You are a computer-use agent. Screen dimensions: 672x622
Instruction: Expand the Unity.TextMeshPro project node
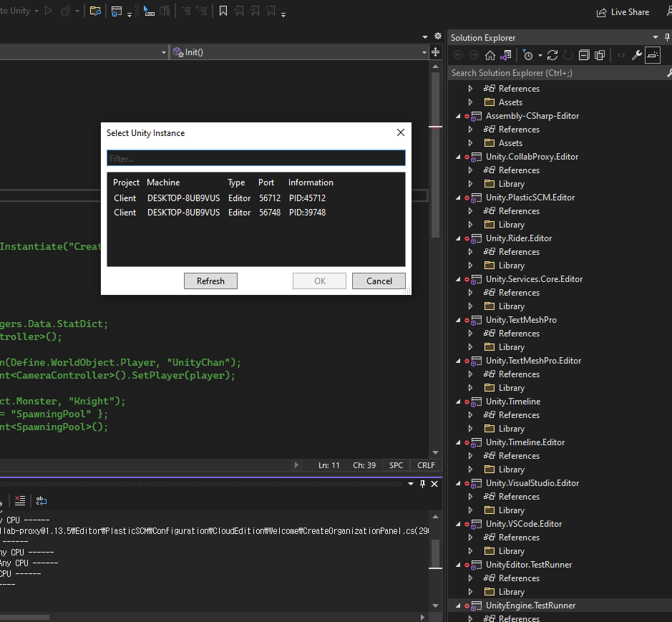click(458, 320)
